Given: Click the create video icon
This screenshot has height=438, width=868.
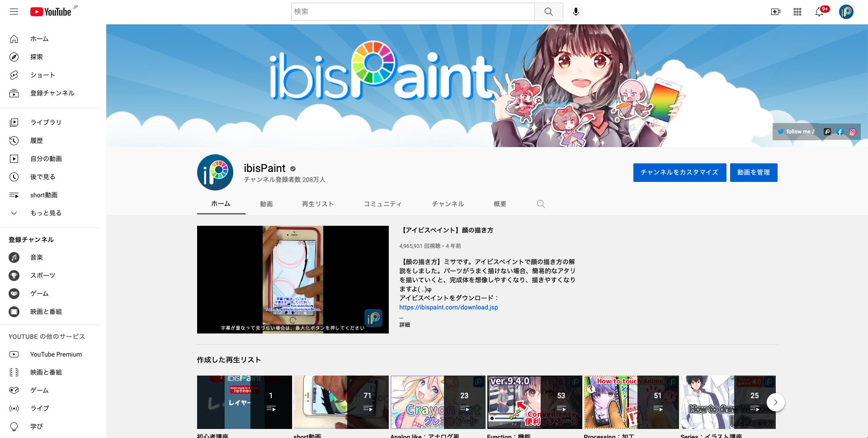Looking at the screenshot, I should point(776,11).
